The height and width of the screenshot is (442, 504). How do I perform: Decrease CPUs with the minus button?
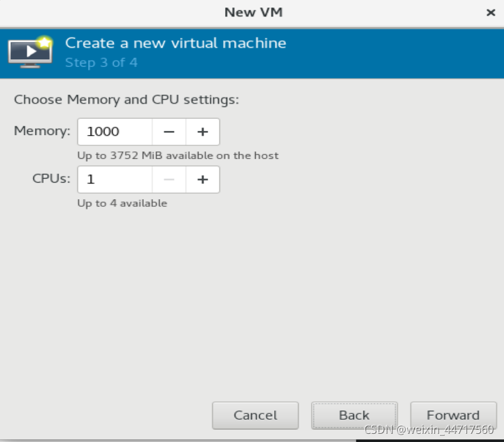[169, 179]
